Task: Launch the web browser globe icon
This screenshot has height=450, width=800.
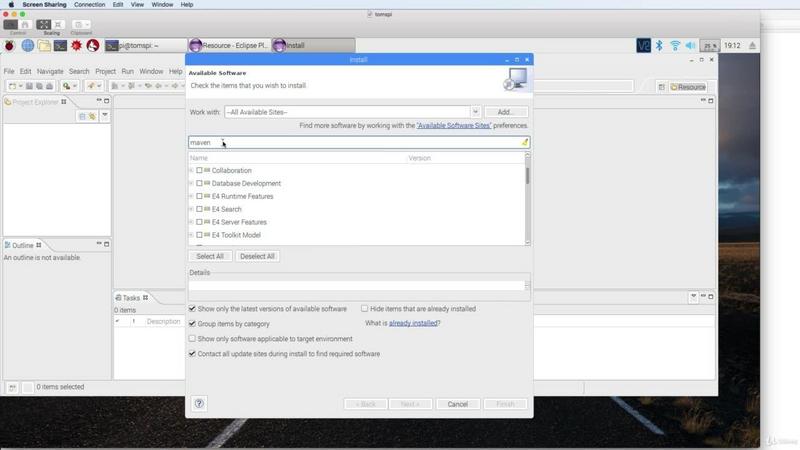Action: (x=28, y=45)
